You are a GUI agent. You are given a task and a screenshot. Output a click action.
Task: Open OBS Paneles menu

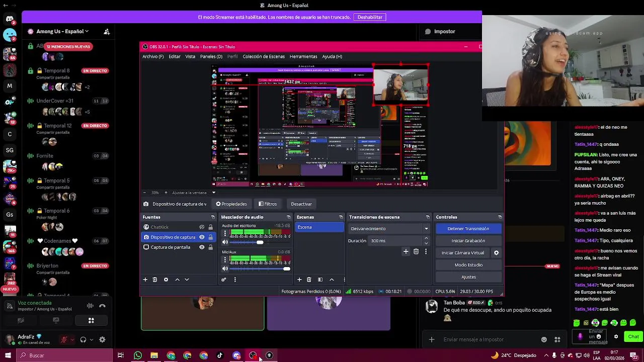pyautogui.click(x=211, y=56)
